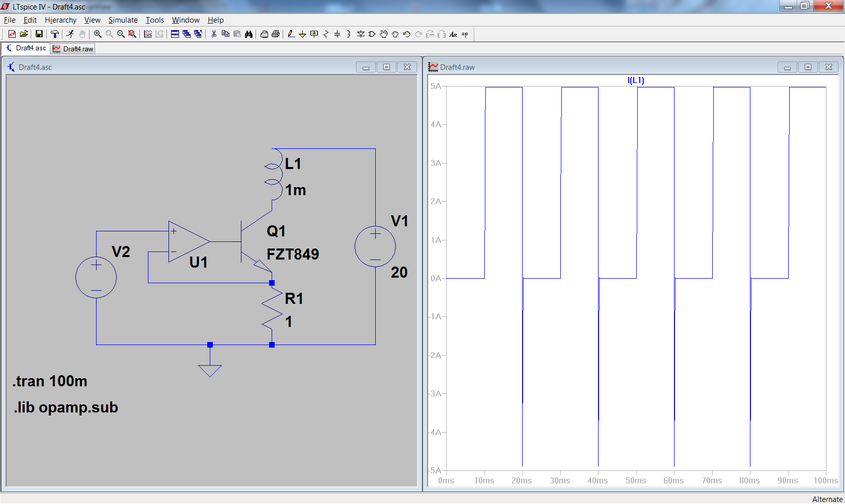
Task: Select the Text 'Aa' tool
Action: [453, 34]
